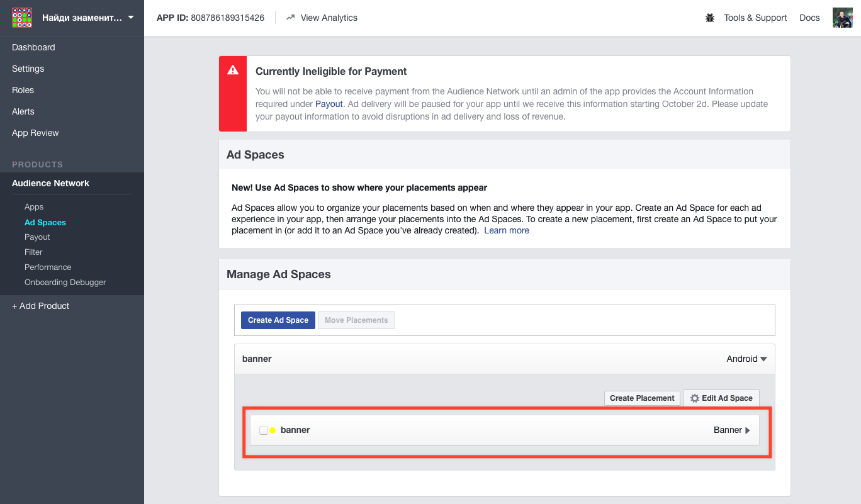
Task: Open Apps under Audience Network
Action: [34, 207]
